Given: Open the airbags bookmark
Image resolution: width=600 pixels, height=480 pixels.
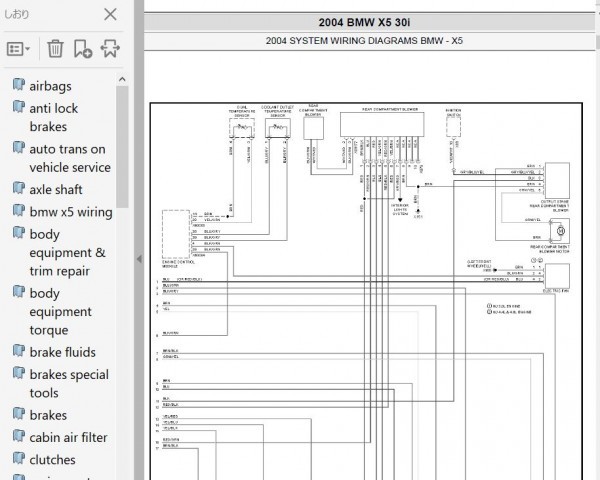Looking at the screenshot, I should coord(50,86).
